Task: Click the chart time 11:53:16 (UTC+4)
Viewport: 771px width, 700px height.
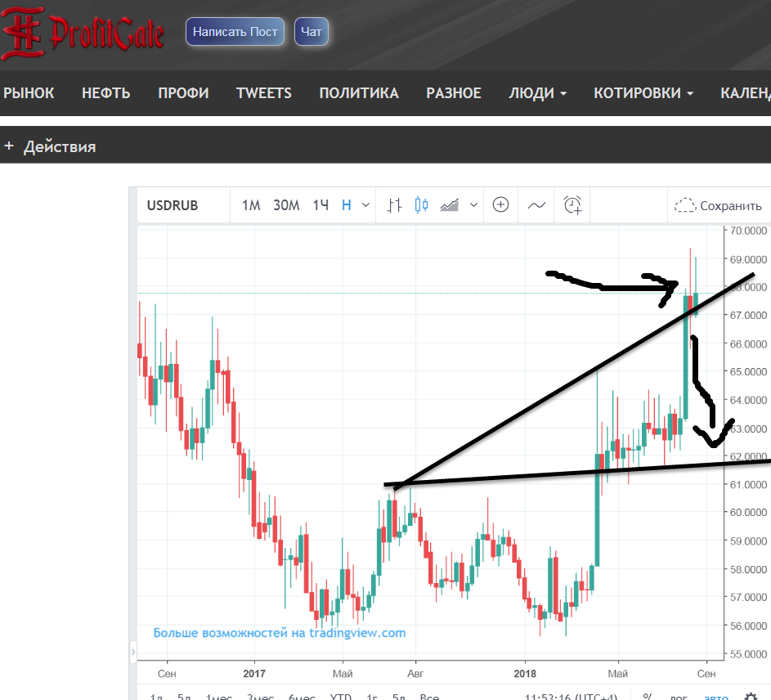Action: point(571,696)
